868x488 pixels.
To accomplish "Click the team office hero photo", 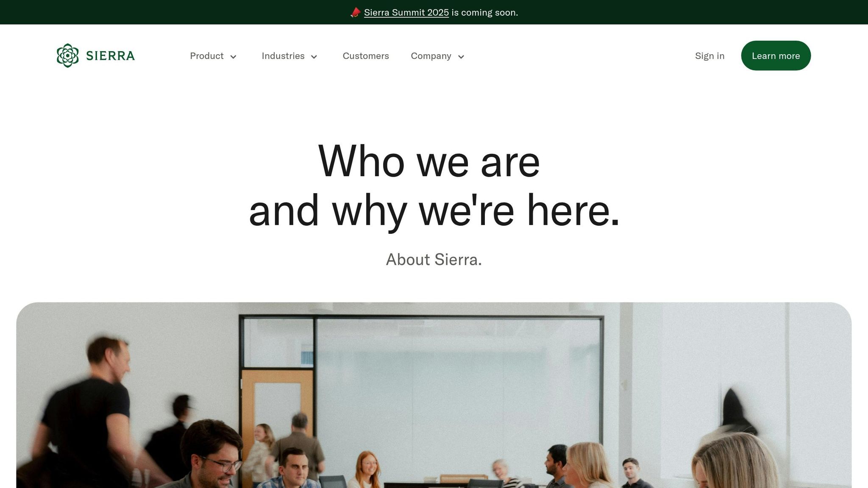I will [x=434, y=395].
